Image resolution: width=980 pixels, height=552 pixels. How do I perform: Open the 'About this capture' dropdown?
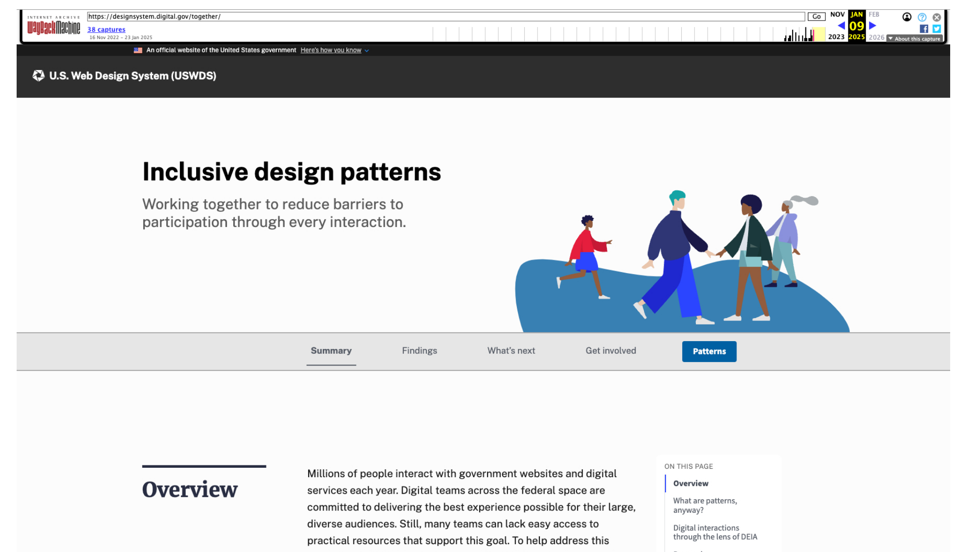pos(915,39)
